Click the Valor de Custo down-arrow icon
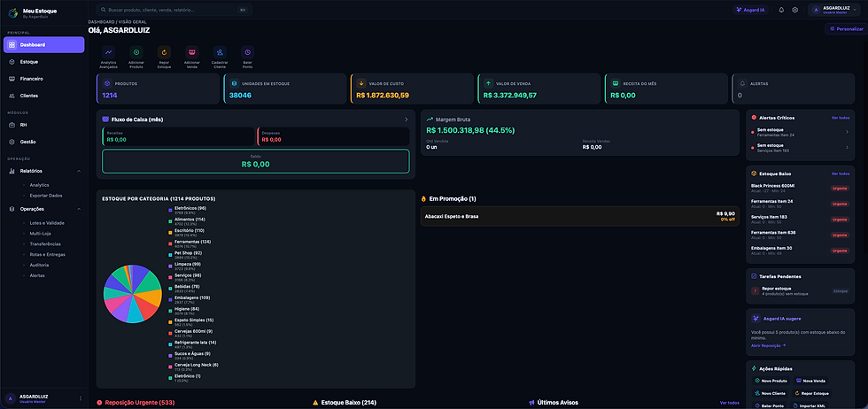 361,83
